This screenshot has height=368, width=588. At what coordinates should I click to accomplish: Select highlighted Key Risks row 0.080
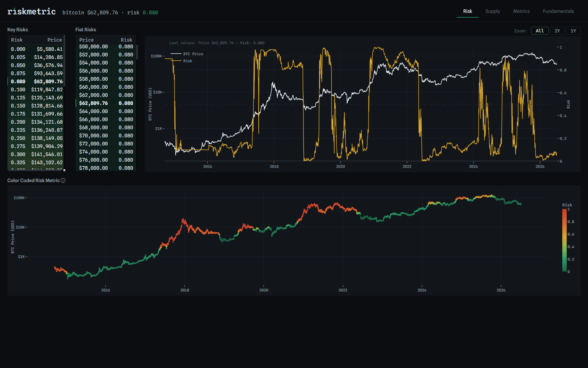(36, 81)
